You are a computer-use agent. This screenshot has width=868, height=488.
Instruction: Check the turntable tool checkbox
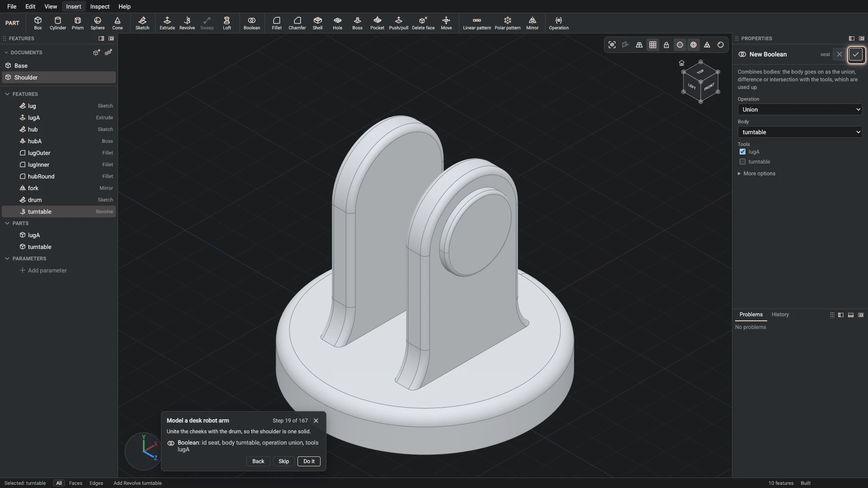742,162
